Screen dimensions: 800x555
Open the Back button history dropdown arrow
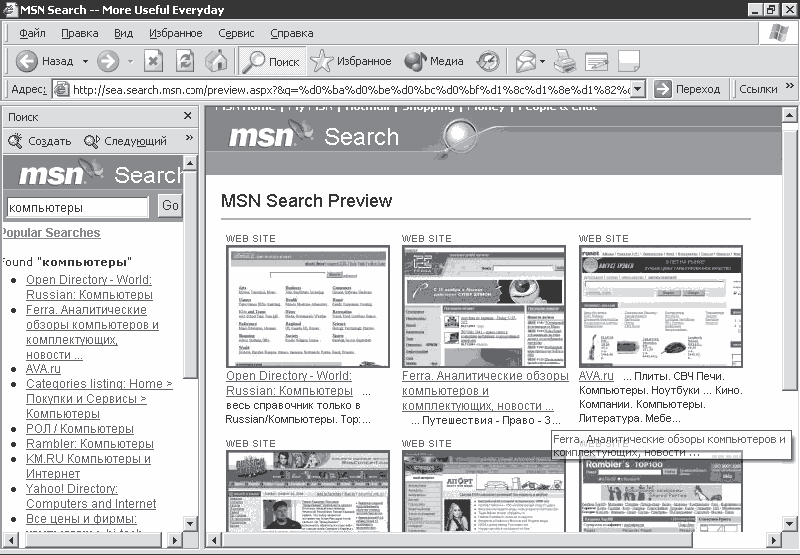85,61
